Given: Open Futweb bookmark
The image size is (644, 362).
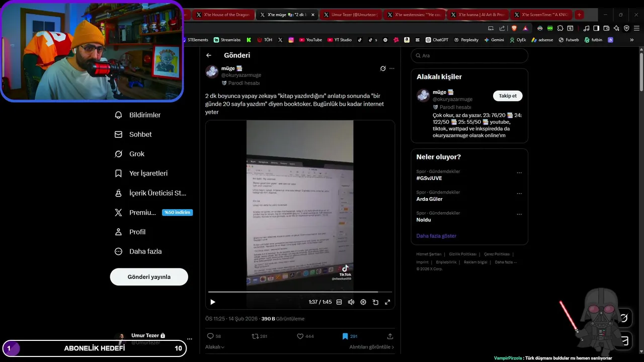Looking at the screenshot, I should tap(569, 40).
